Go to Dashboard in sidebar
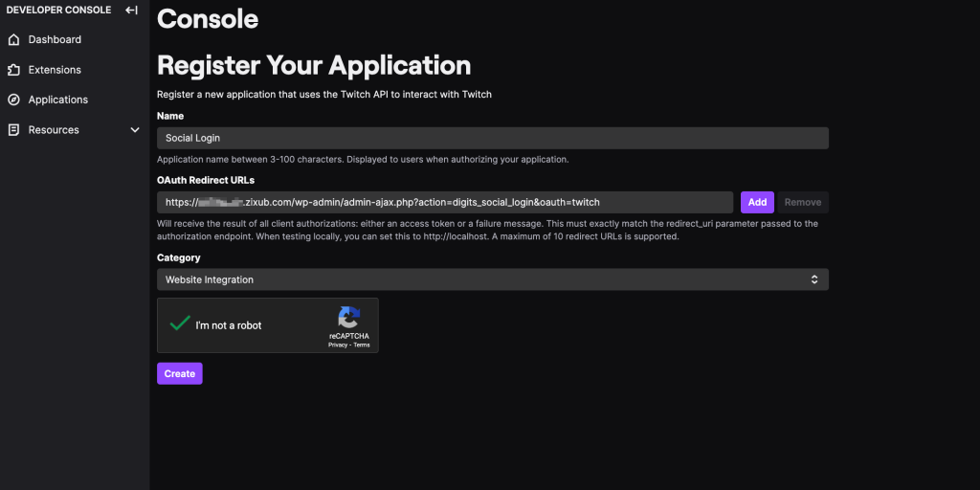Image resolution: width=980 pixels, height=490 pixels. click(x=55, y=40)
